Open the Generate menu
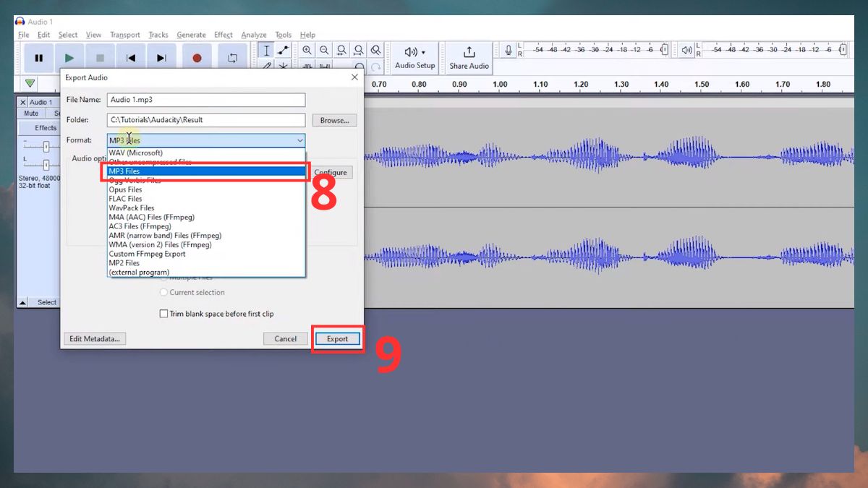The height and width of the screenshot is (488, 868). [x=191, y=35]
